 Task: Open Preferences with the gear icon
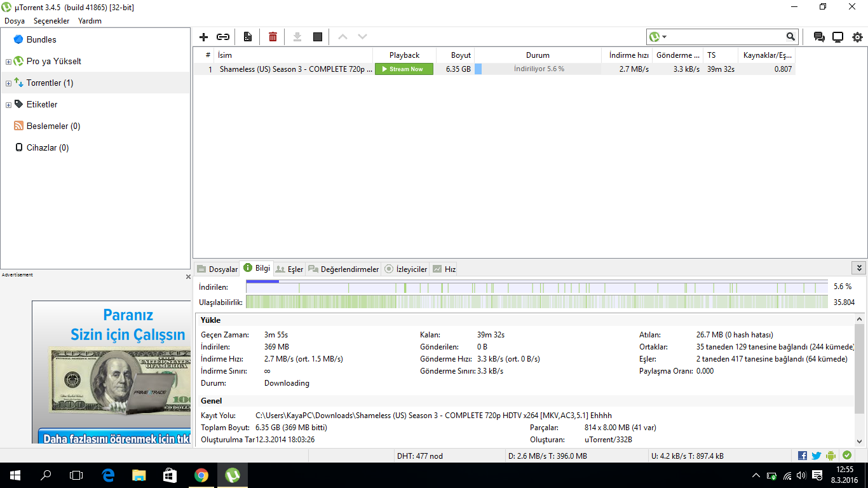coord(857,37)
